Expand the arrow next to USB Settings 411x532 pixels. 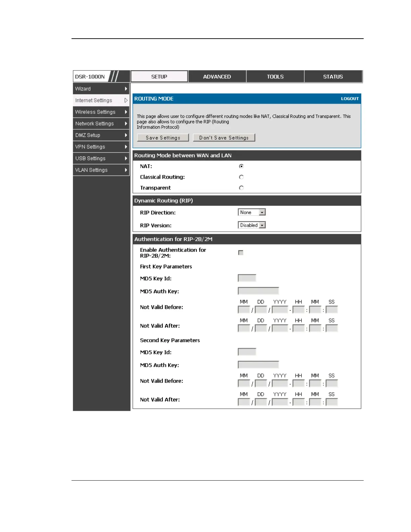(x=126, y=158)
